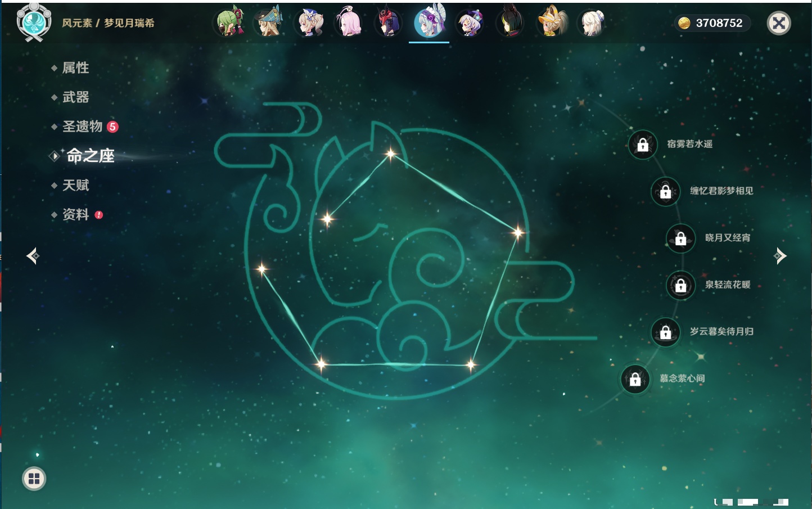
Task: Open the 资料 profile page
Action: point(75,214)
